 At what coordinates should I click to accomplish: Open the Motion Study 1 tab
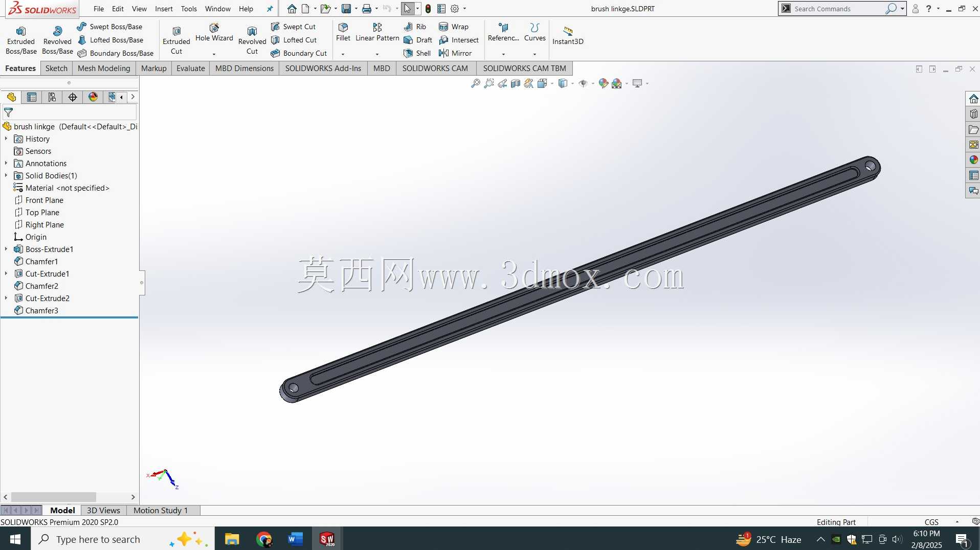pyautogui.click(x=161, y=510)
